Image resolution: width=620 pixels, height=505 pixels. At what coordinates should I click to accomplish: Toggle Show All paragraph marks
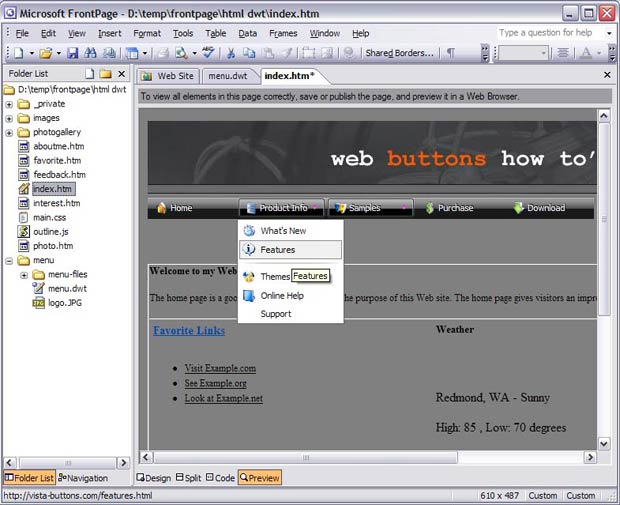[x=450, y=53]
